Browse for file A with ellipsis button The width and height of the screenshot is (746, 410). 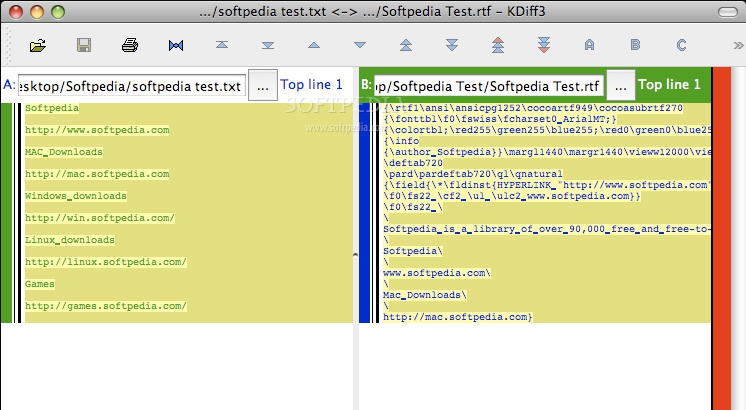(x=263, y=86)
